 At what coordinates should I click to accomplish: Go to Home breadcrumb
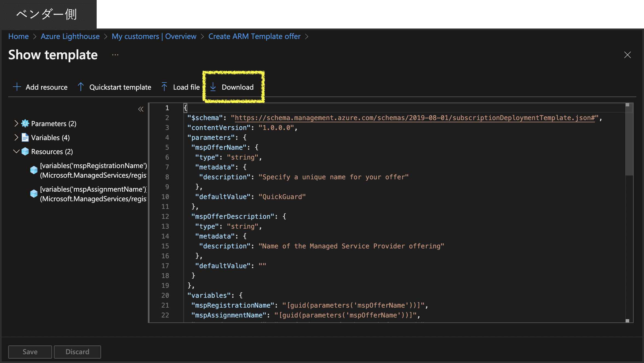click(18, 36)
